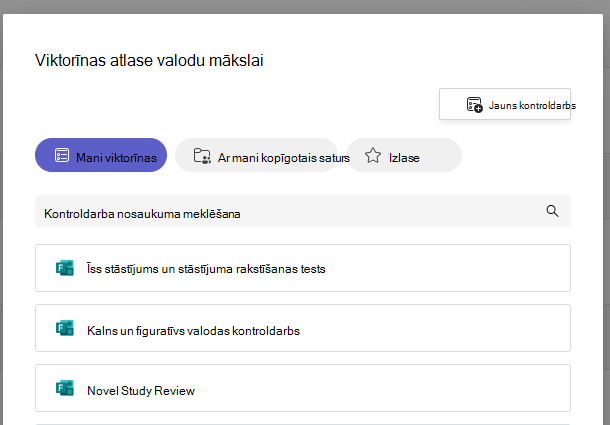This screenshot has height=425, width=610.
Task: Switch to Ar mani kopīgotais saturs tab
Action: [x=256, y=155]
